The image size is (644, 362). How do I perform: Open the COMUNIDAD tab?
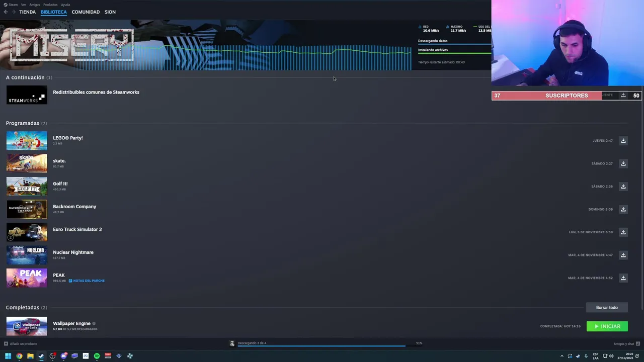86,12
